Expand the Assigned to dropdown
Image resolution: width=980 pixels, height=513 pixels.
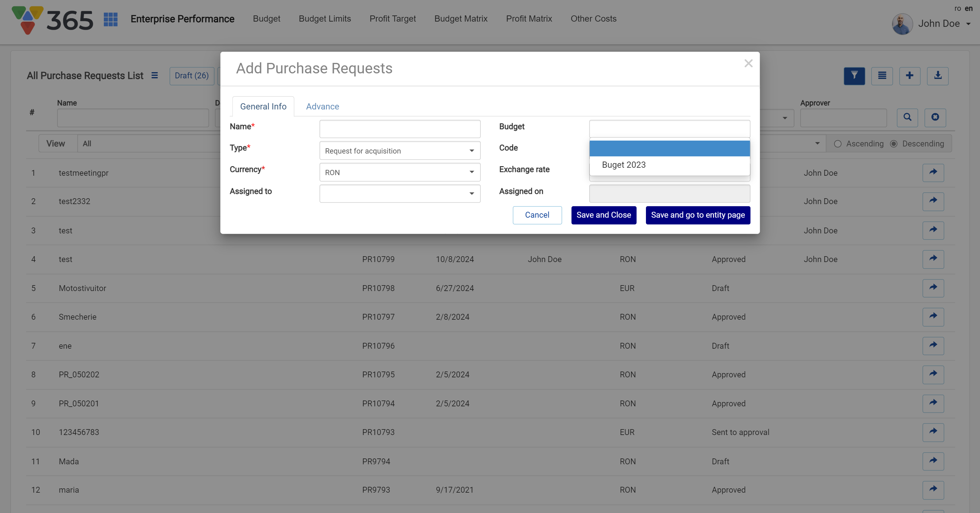coord(400,194)
